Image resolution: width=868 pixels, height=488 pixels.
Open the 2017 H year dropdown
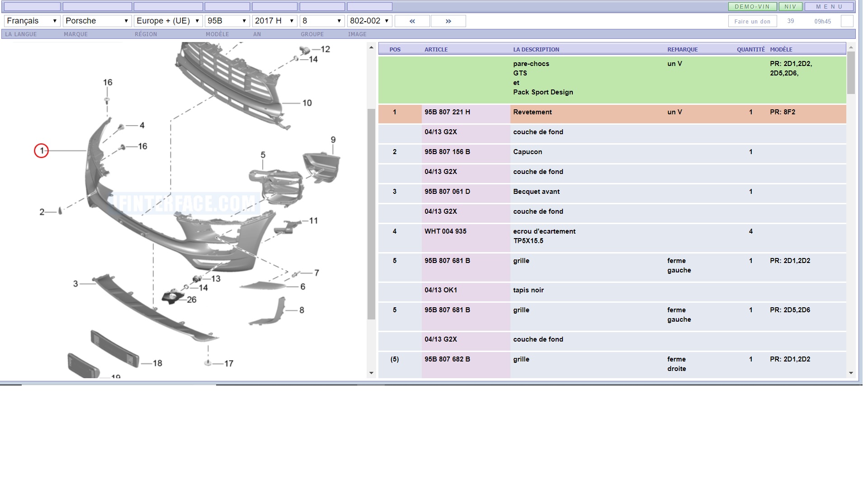coord(274,21)
